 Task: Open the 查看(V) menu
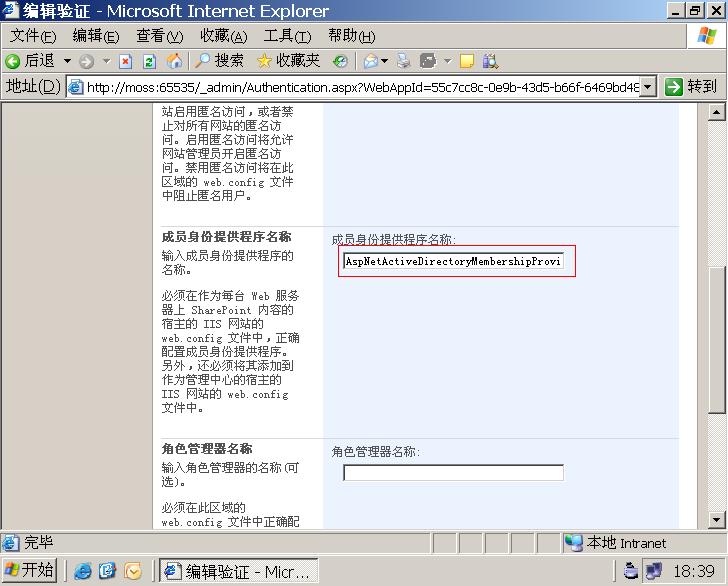159,36
